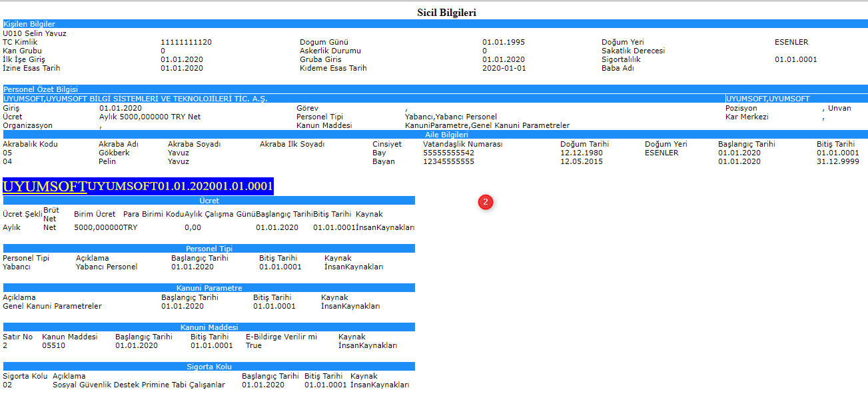This screenshot has width=868, height=394.
Task: Select the Kanuni Maddesi section header
Action: [x=209, y=327]
